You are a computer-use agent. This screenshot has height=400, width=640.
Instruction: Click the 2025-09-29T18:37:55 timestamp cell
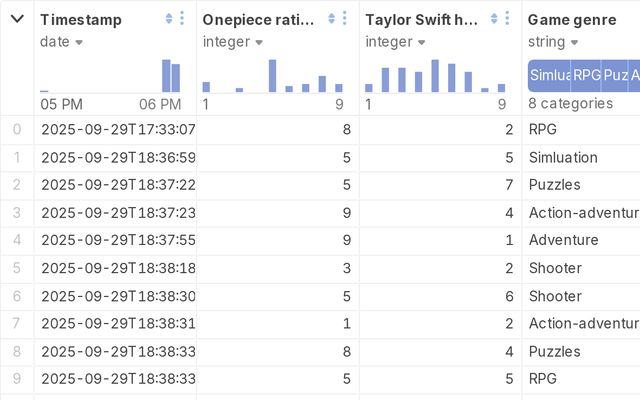point(118,240)
